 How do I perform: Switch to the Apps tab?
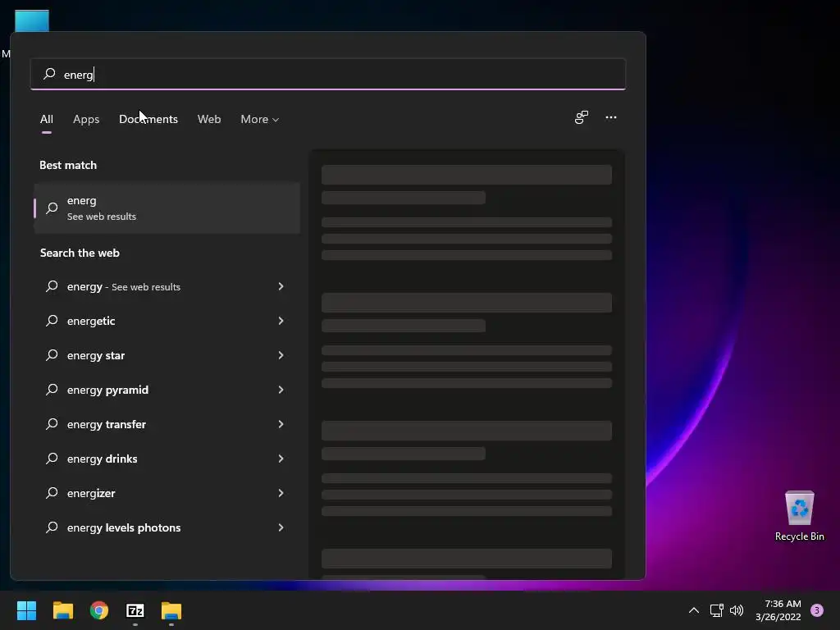(x=86, y=119)
